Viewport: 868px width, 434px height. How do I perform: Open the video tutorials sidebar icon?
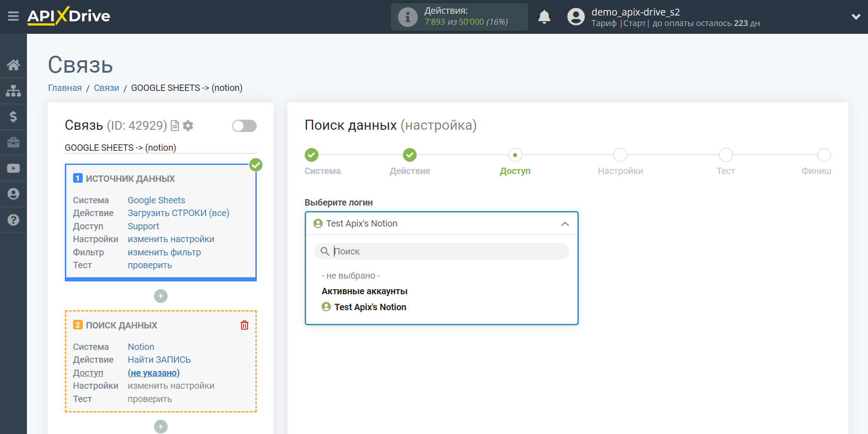tap(13, 168)
